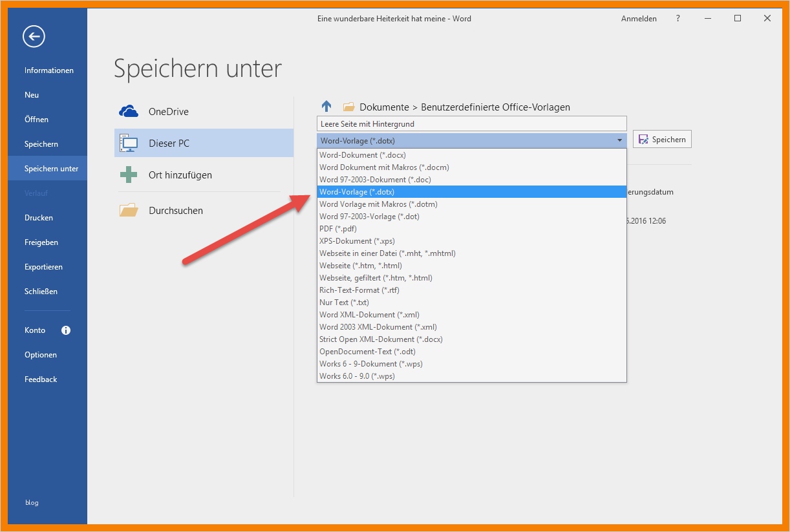Choose Speichern in the sidebar
Image resolution: width=790 pixels, height=532 pixels.
[41, 144]
